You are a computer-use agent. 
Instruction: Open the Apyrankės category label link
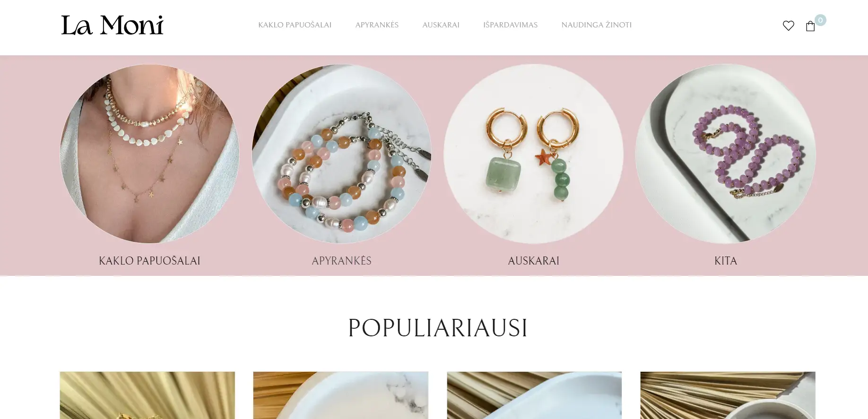click(341, 261)
